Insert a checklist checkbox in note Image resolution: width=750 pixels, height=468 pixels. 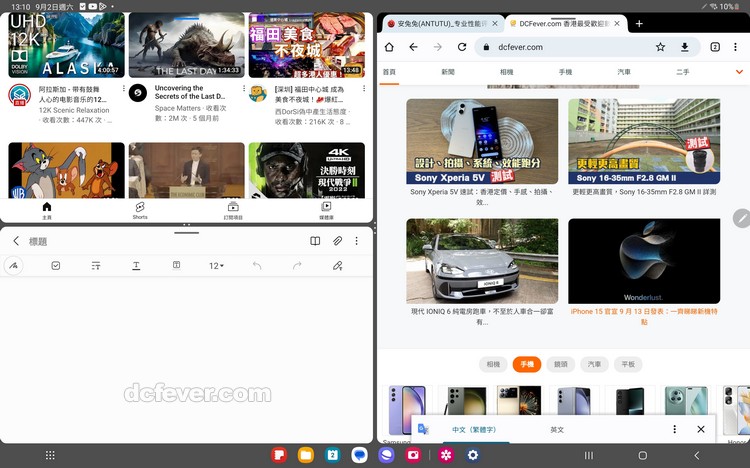pos(55,266)
